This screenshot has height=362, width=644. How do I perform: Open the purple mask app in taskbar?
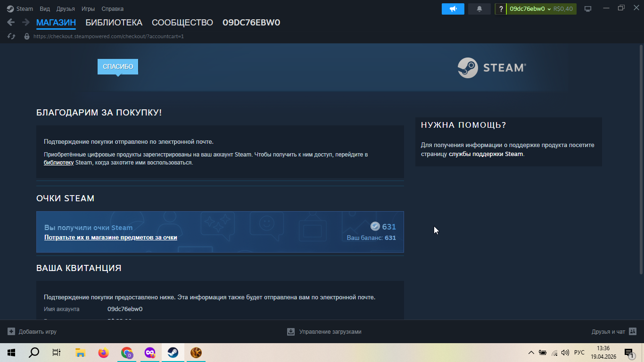[x=150, y=353]
